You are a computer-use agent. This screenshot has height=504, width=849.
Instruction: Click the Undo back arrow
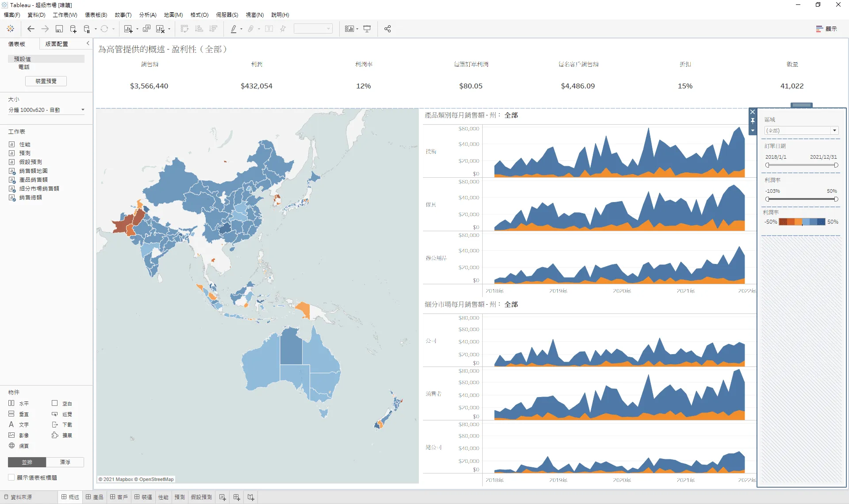(31, 29)
